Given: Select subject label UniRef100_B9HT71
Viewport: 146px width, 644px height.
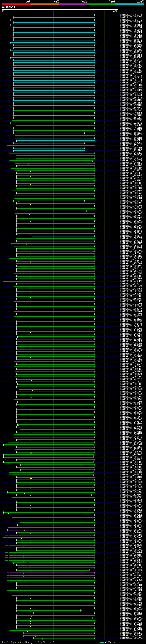Looking at the screenshot, I should click(x=131, y=40).
